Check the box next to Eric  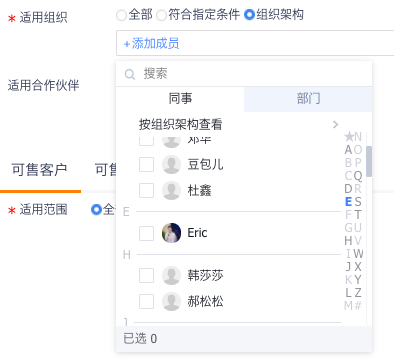146,233
